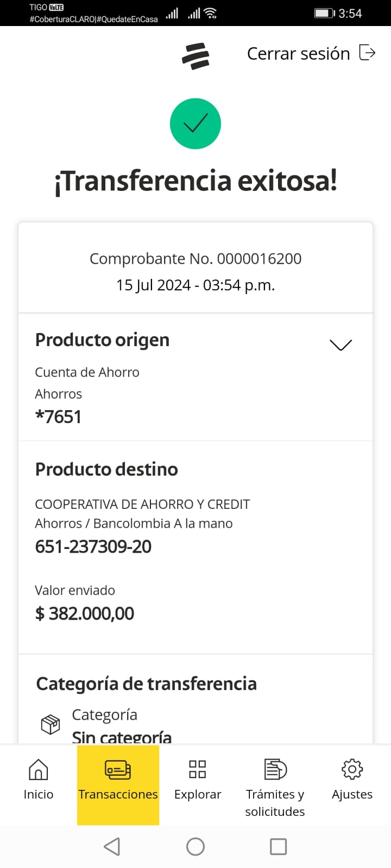The width and height of the screenshot is (391, 868).
Task: Open Inicio home icon
Action: tap(38, 769)
